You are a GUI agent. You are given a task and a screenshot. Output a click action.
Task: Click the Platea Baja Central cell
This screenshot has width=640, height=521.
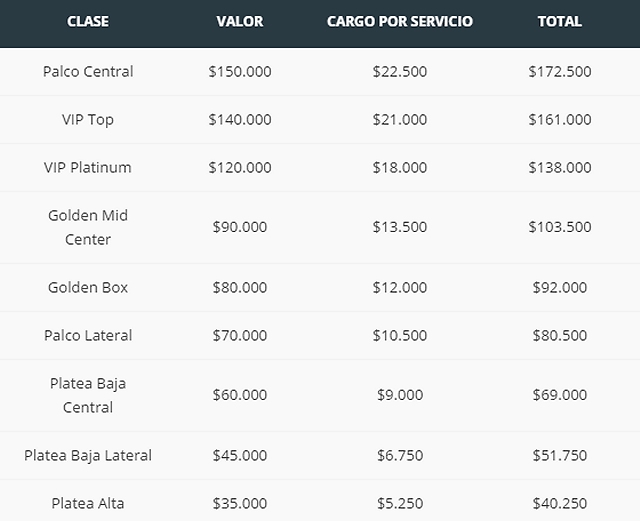pyautogui.click(x=88, y=395)
